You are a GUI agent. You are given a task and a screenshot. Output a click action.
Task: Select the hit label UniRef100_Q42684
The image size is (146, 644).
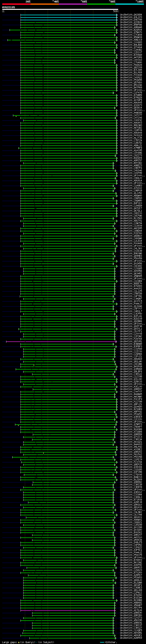(131, 15)
